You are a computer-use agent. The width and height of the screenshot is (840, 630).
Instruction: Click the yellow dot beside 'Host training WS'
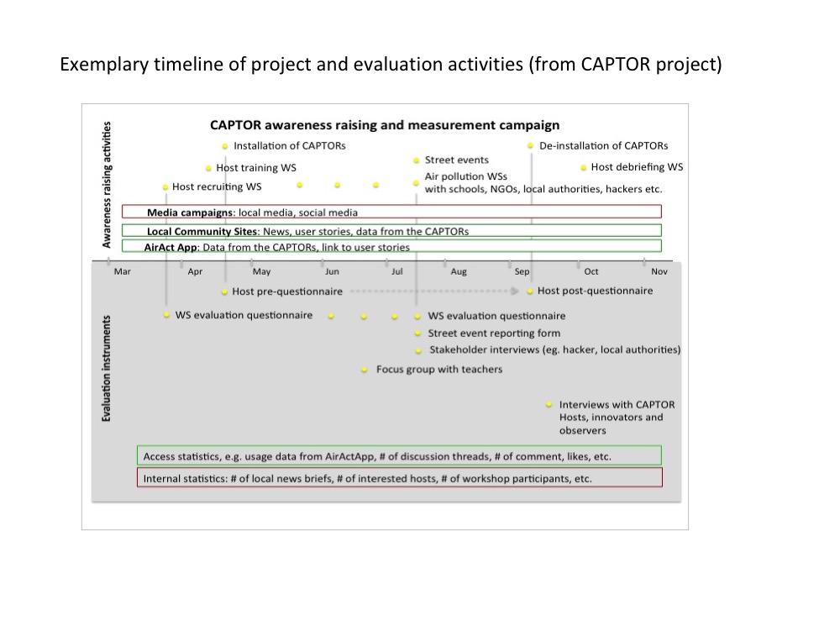tap(209, 168)
